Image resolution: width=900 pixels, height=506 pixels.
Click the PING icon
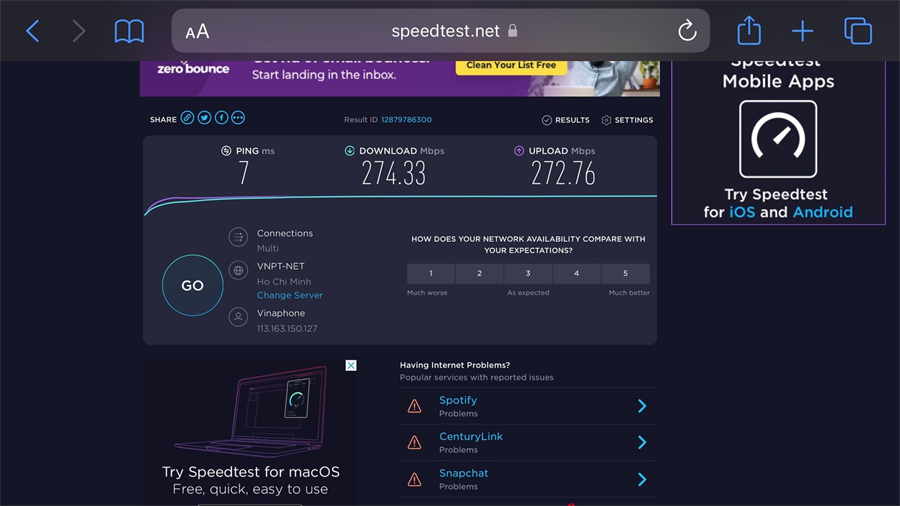(226, 151)
